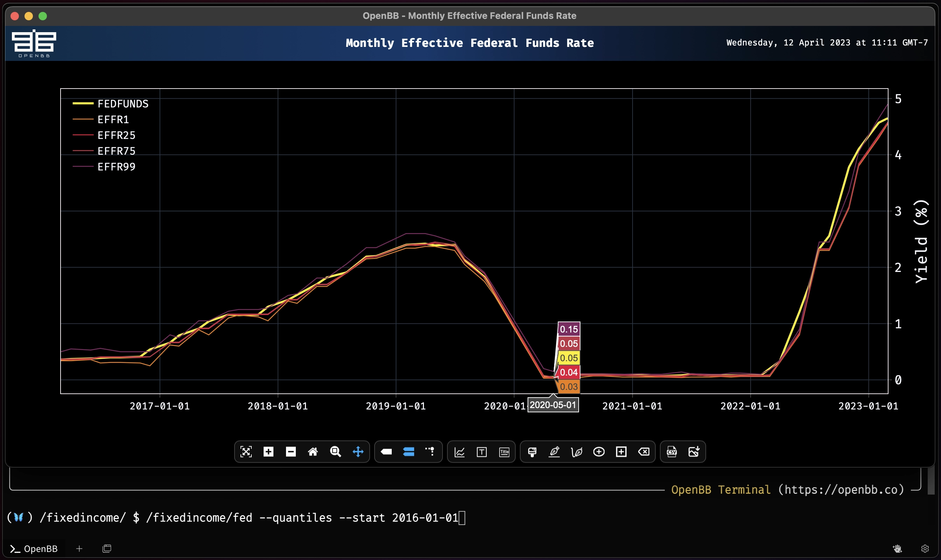The image size is (941, 560).
Task: Click the OpenBB logo in header
Action: (34, 43)
